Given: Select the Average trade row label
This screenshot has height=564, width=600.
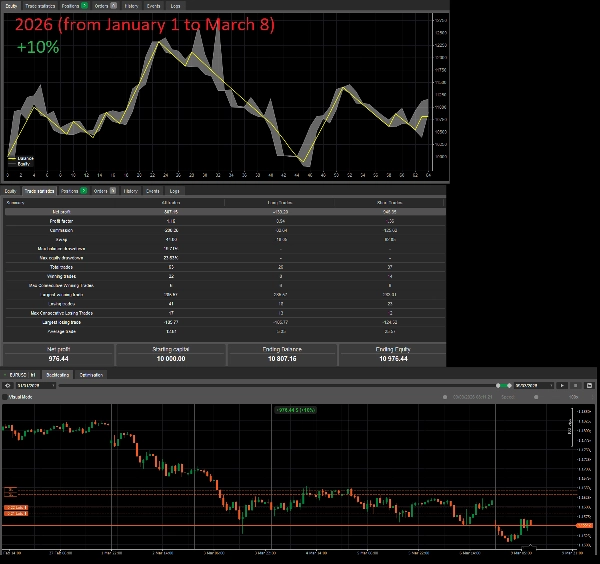Looking at the screenshot, I should (61, 331).
